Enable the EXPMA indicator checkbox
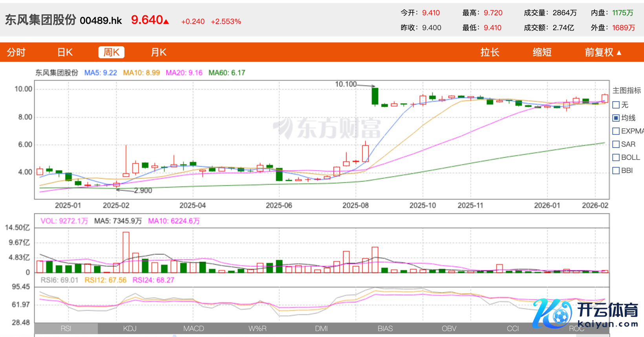644x337 pixels. pos(616,131)
